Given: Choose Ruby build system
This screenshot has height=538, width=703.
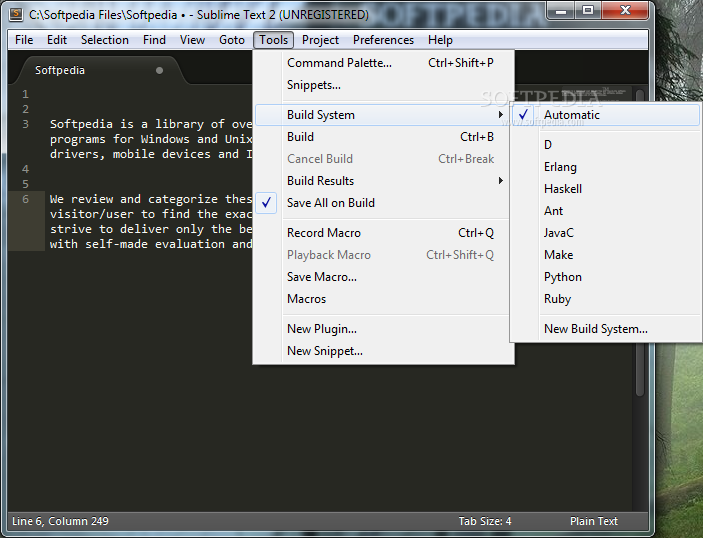Looking at the screenshot, I should [606, 299].
